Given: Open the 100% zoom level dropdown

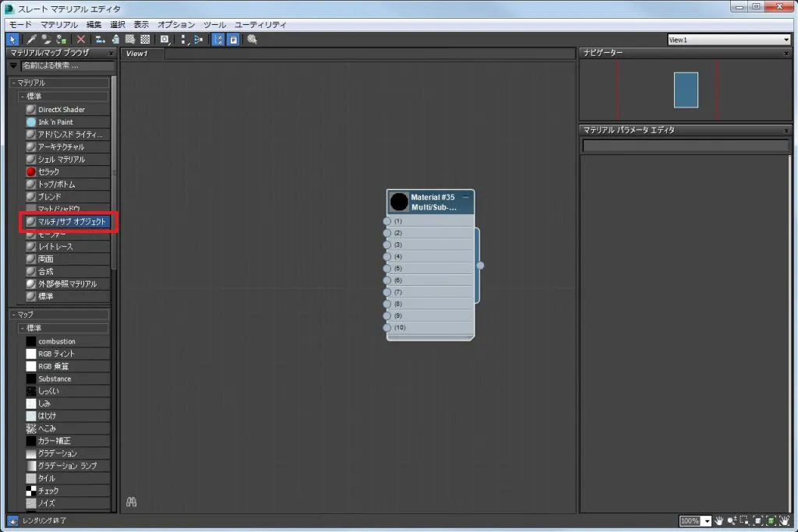Looking at the screenshot, I should click(x=707, y=521).
